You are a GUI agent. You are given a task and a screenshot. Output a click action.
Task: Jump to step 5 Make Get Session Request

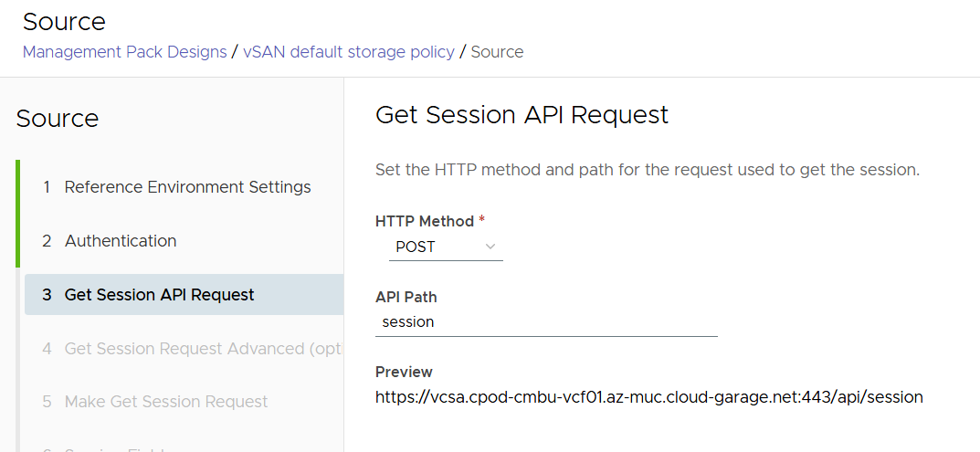coord(166,402)
